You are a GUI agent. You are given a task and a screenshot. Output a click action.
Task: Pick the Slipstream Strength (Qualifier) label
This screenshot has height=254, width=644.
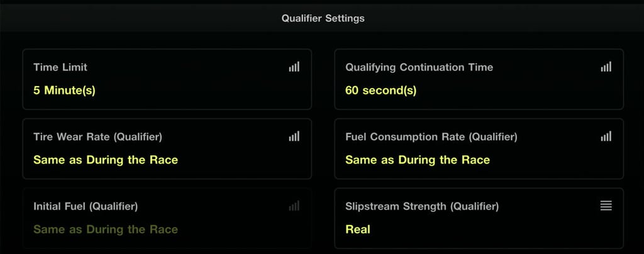[x=422, y=206]
